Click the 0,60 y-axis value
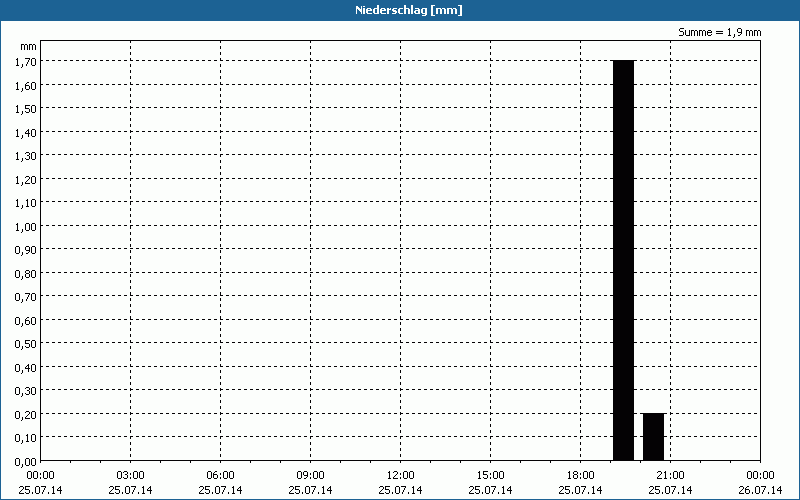Viewport: 800px width, 500px height. (x=26, y=321)
